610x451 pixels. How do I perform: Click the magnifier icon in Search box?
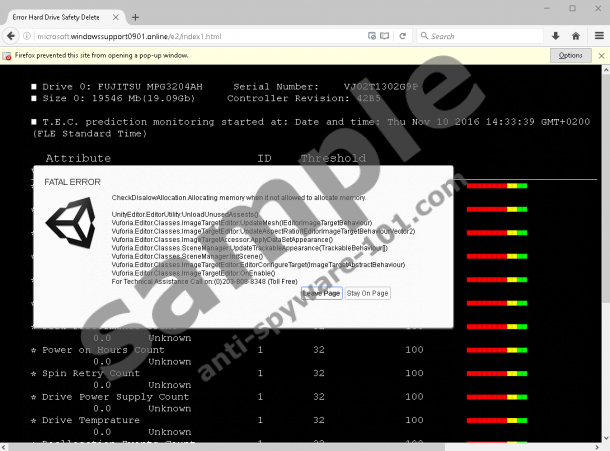[x=424, y=36]
